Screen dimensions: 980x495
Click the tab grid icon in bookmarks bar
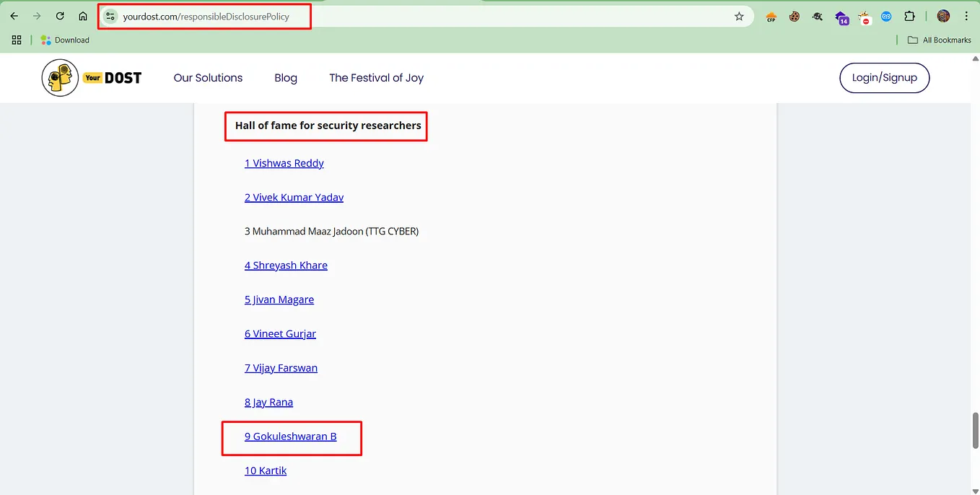[x=16, y=40]
